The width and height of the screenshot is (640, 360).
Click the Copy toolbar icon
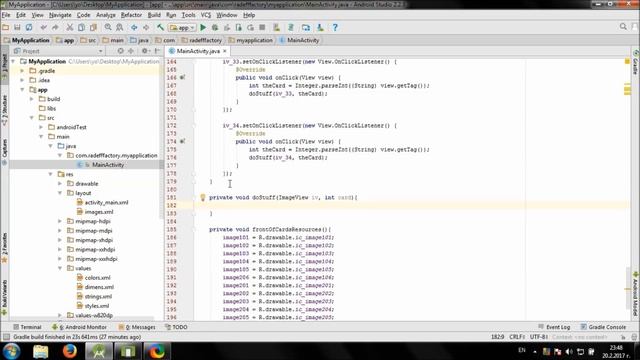pyautogui.click(x=82, y=27)
